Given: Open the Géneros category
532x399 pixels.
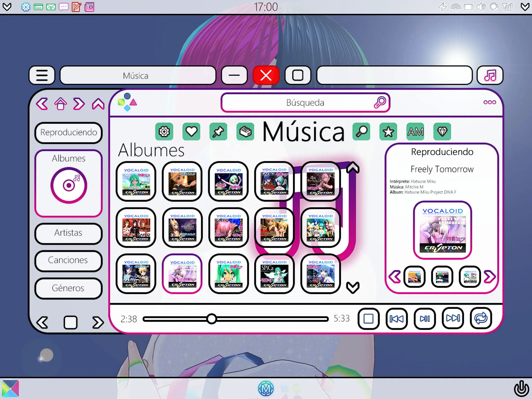Looking at the screenshot, I should pyautogui.click(x=68, y=288).
